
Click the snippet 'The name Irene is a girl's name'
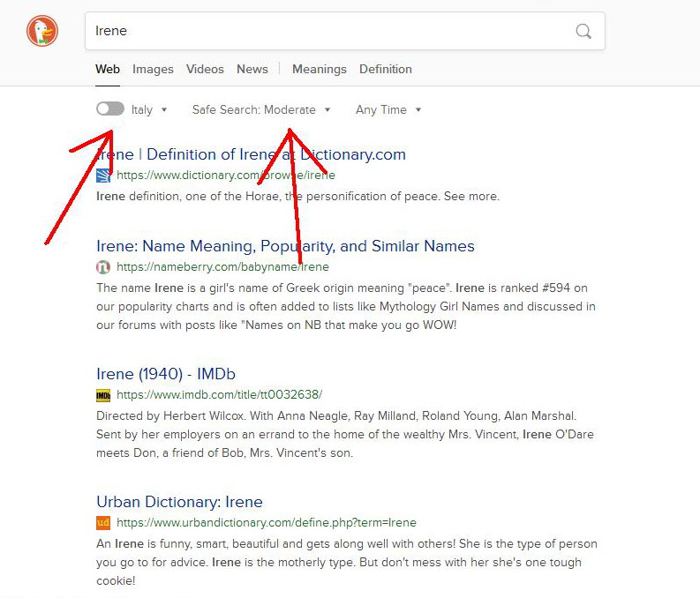click(x=346, y=306)
